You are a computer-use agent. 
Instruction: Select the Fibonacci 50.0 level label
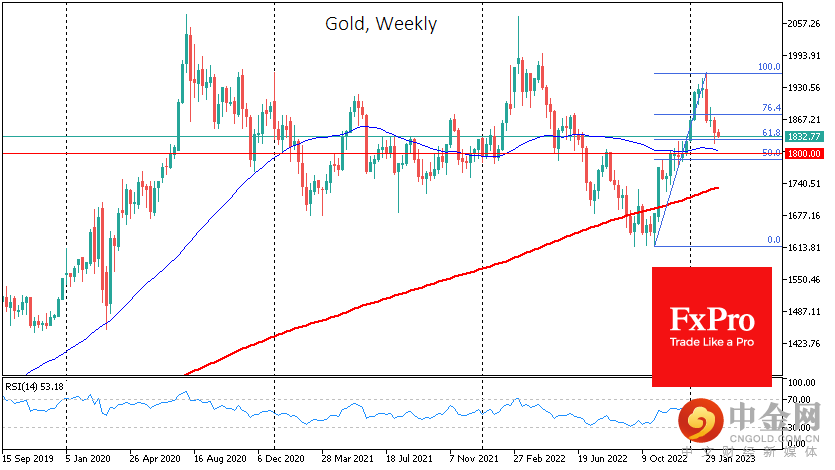[770, 153]
